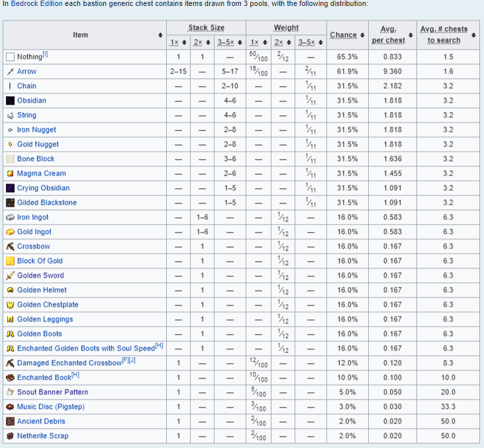Click the Arrow item icon
The image size is (484, 448).
click(10, 72)
